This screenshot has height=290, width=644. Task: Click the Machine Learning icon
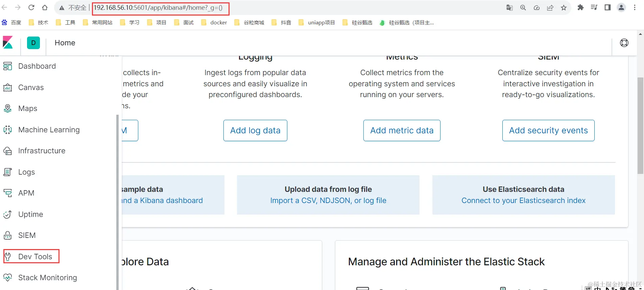[x=7, y=130]
